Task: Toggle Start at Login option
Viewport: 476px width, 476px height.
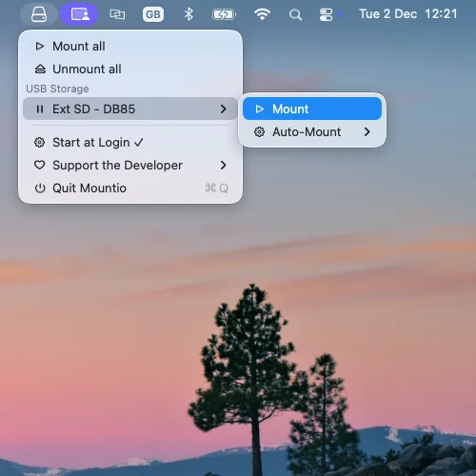Action: tap(130, 143)
